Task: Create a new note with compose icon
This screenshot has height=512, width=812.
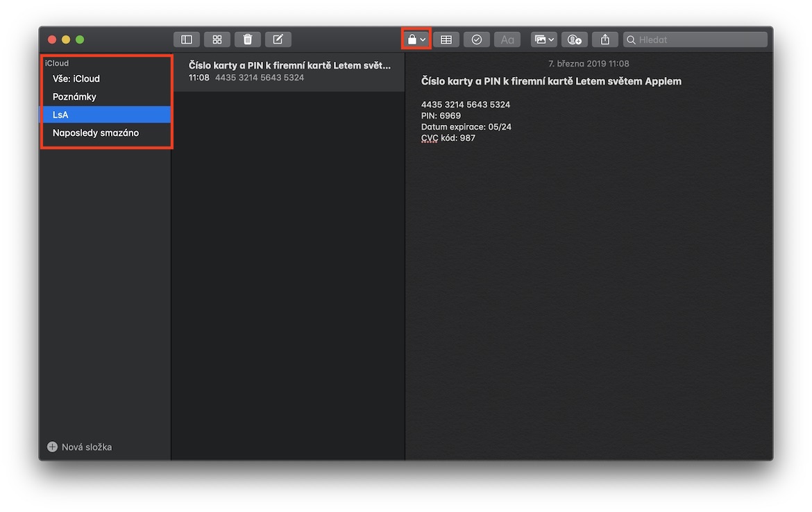Action: (x=278, y=40)
